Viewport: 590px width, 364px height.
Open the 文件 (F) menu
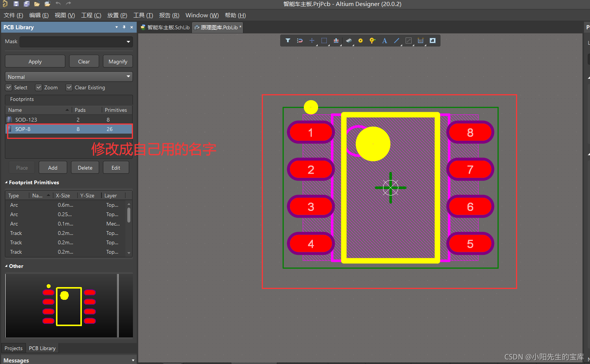click(x=13, y=15)
